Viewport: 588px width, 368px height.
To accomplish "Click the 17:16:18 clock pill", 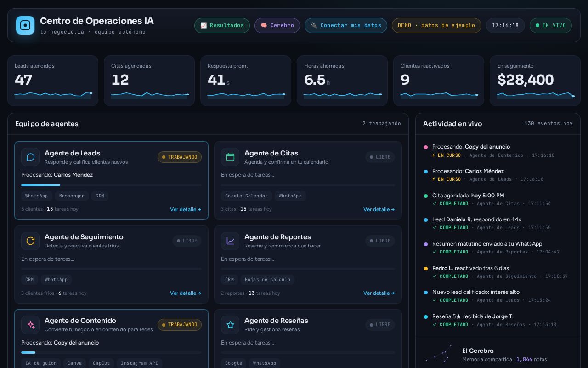I will point(505,25).
